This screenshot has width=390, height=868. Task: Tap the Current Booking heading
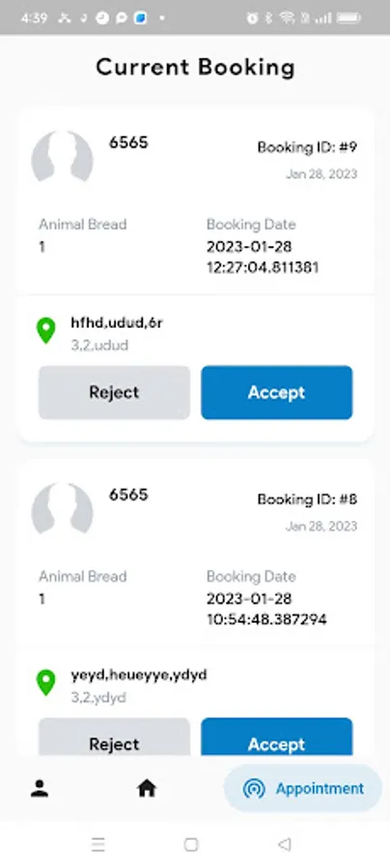pyautogui.click(x=195, y=68)
